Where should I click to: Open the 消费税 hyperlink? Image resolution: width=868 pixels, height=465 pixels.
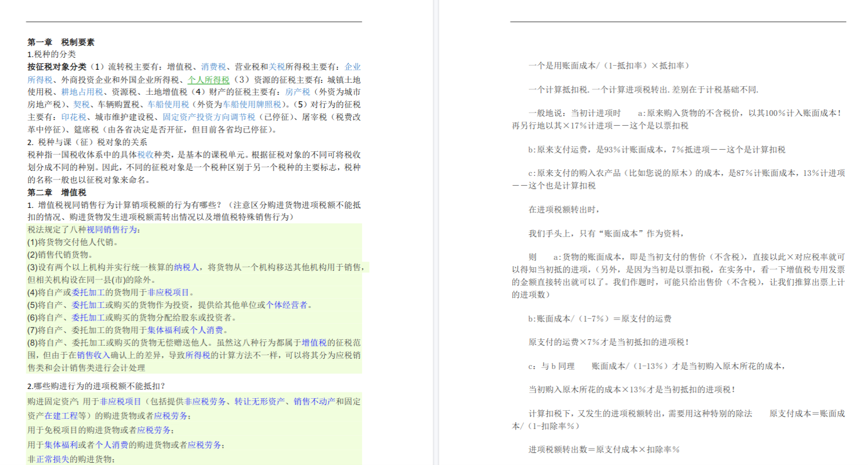213,67
